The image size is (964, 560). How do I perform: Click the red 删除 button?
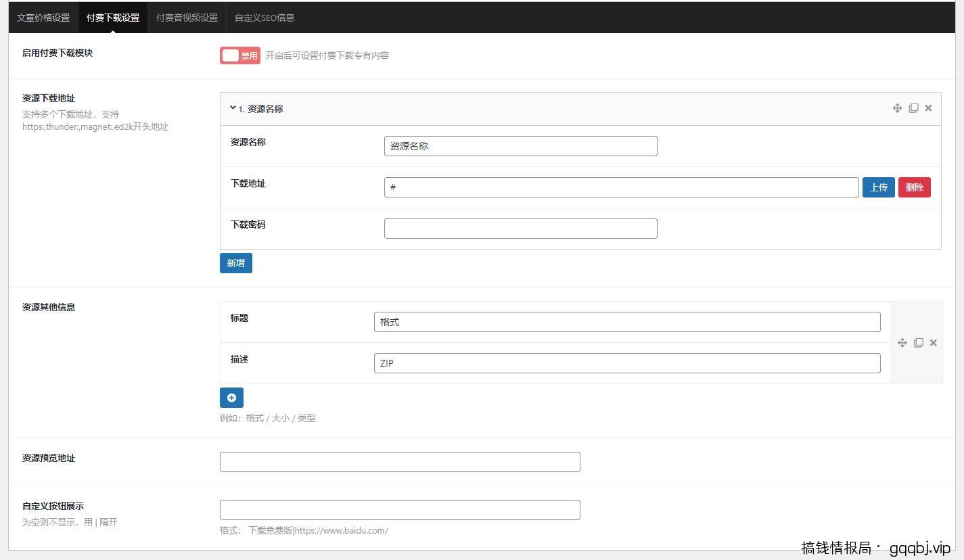click(914, 187)
